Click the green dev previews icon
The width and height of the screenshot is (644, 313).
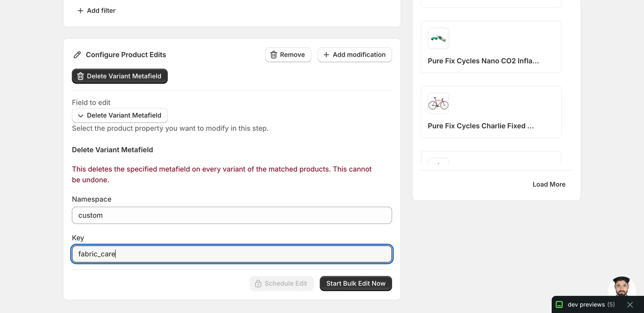[559, 305]
